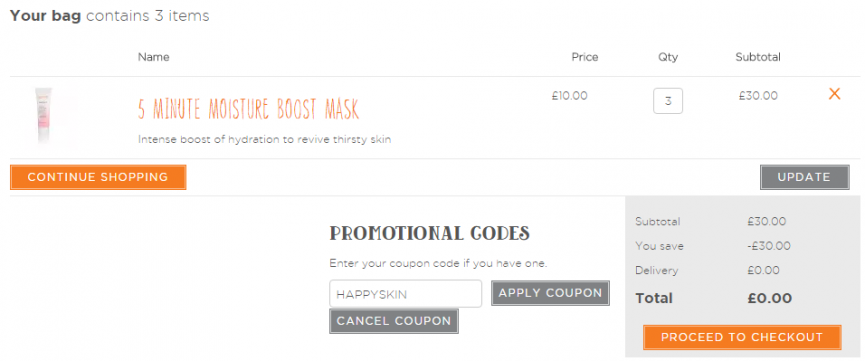Click the You save -£30.00 value
This screenshot has width=865, height=361.
click(x=769, y=246)
